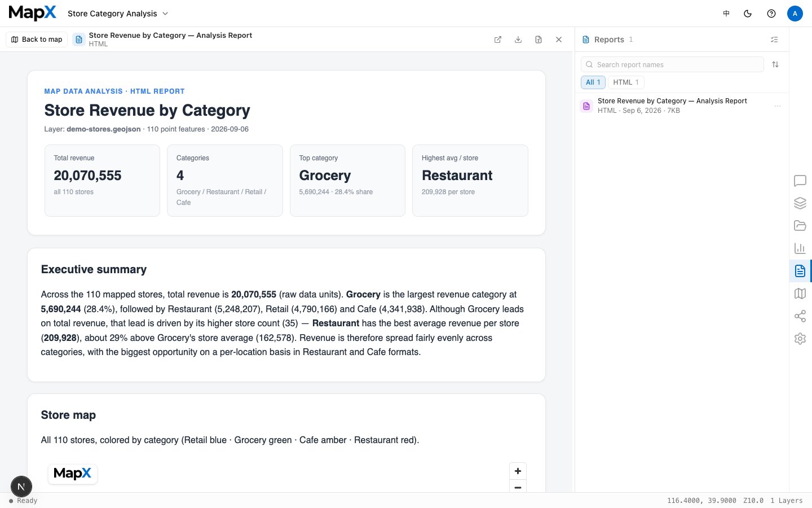The image size is (812, 508).
Task: Change the report sort order
Action: pos(775,64)
